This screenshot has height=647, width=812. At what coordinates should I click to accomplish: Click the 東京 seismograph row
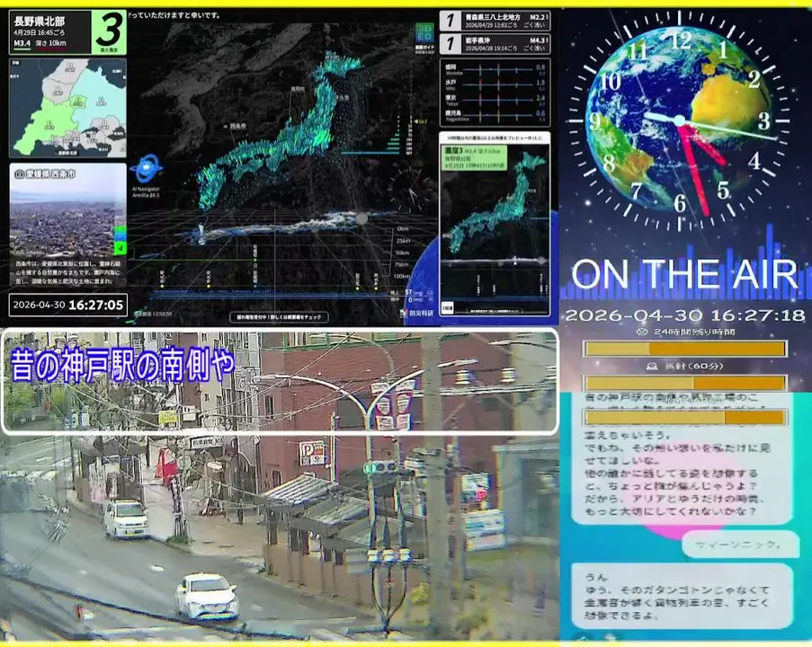pyautogui.click(x=495, y=99)
